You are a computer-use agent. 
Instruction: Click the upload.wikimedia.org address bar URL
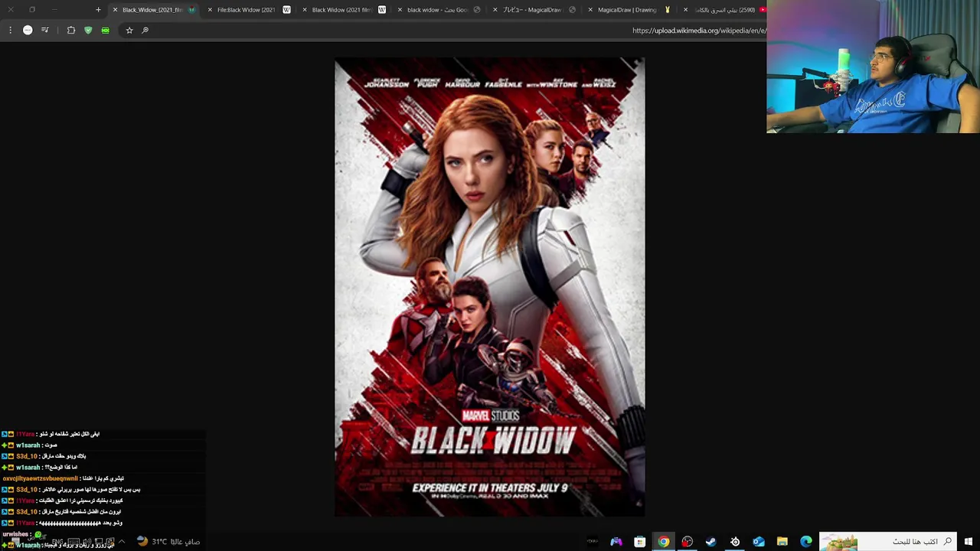[699, 31]
